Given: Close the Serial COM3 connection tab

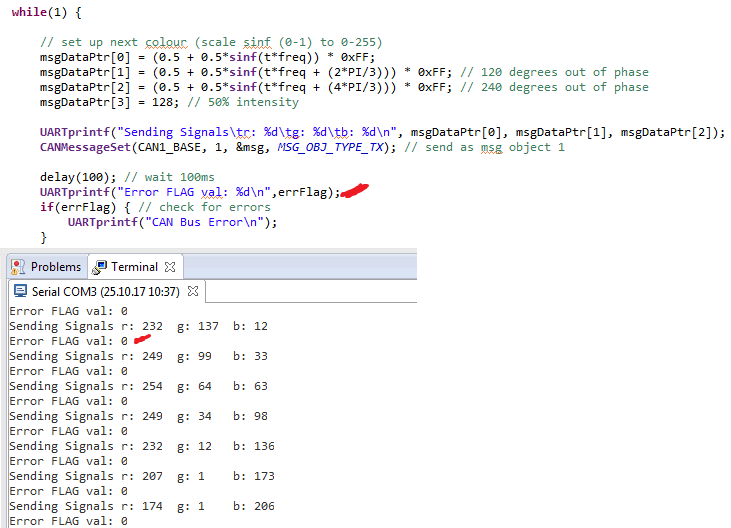Looking at the screenshot, I should (193, 291).
